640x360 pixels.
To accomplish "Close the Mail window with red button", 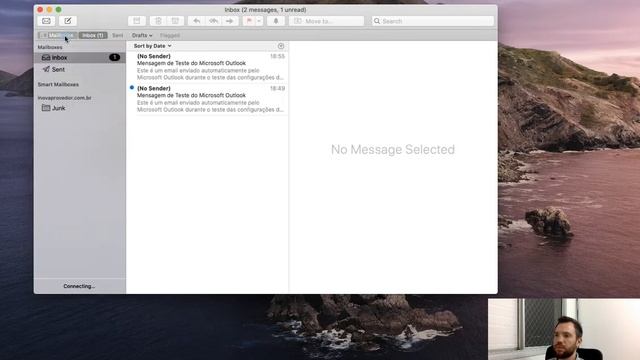I will pos(40,9).
